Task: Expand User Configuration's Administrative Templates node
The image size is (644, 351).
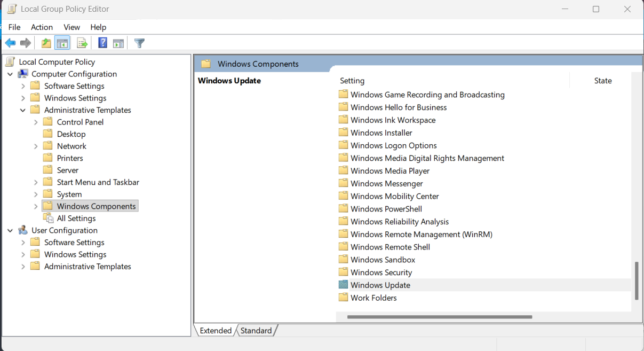Action: [x=23, y=266]
